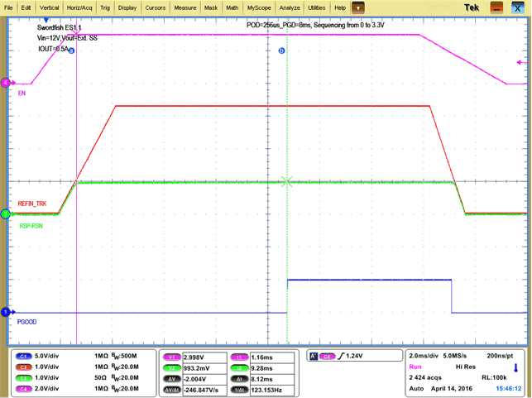Select channel 3 ground marker on left edge
This screenshot has width=532, height=398.
point(6,214)
